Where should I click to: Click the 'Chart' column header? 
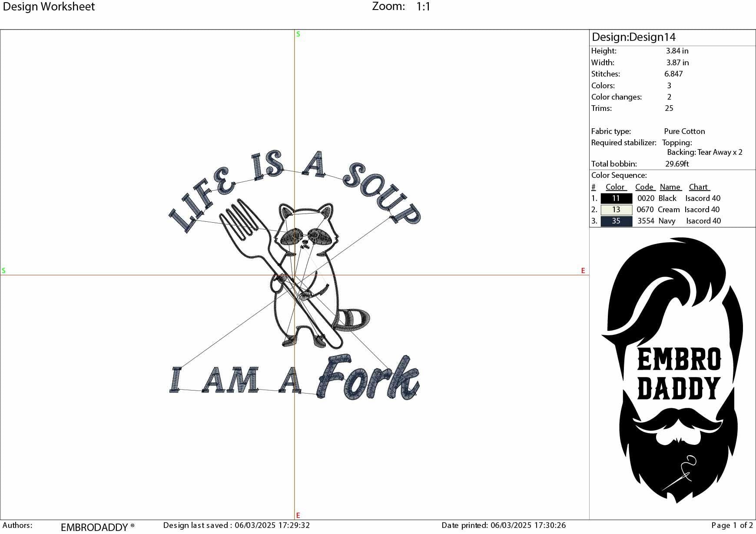point(698,187)
